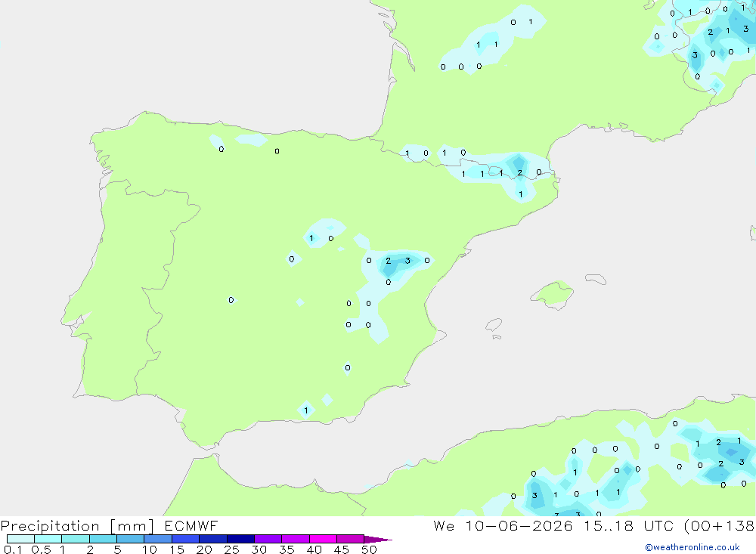Pick the 10–15 mm blue legend swatch

point(158,539)
